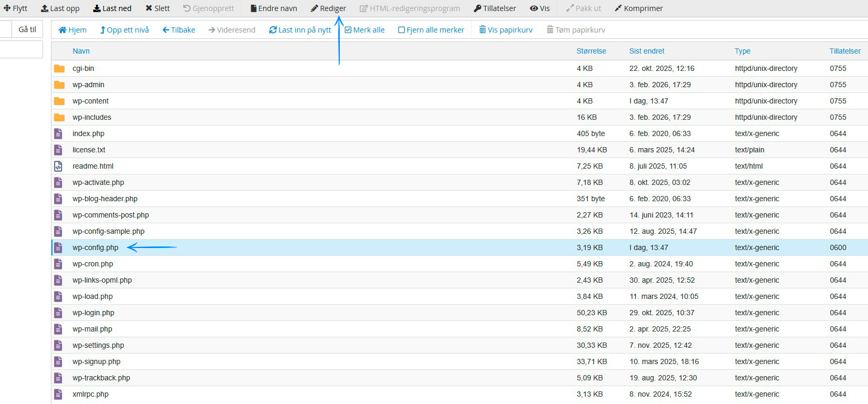Viewport: 868px width, 404px height.
Task: Check Merk alle to select all
Action: [x=364, y=30]
